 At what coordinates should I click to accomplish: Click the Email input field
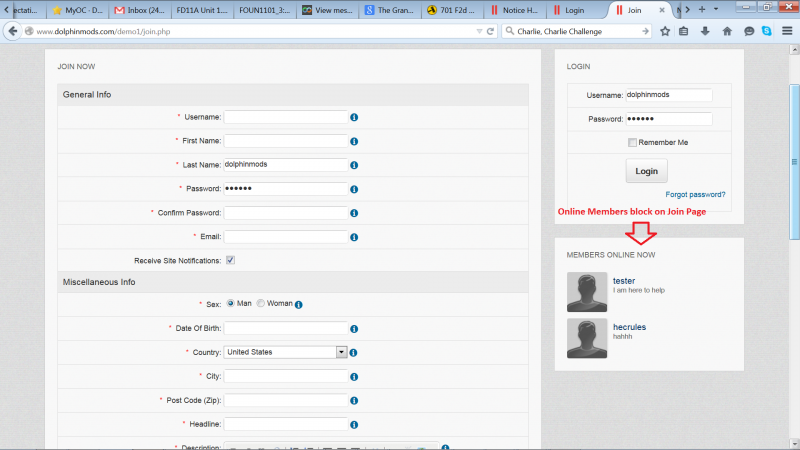[x=286, y=237]
